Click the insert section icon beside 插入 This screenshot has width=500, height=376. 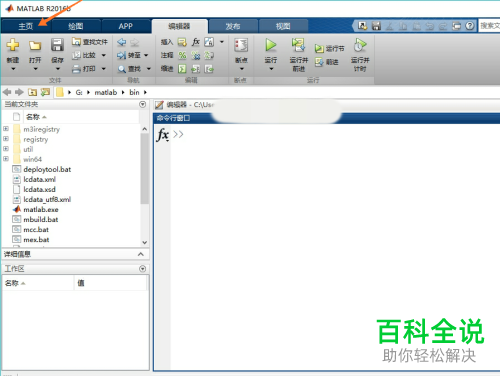(x=182, y=42)
